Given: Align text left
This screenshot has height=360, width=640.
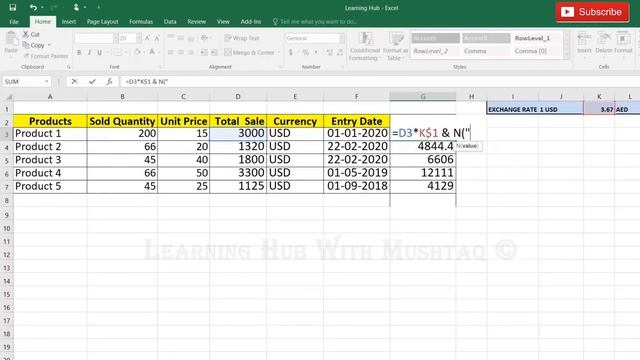Looking at the screenshot, I should pos(171,52).
